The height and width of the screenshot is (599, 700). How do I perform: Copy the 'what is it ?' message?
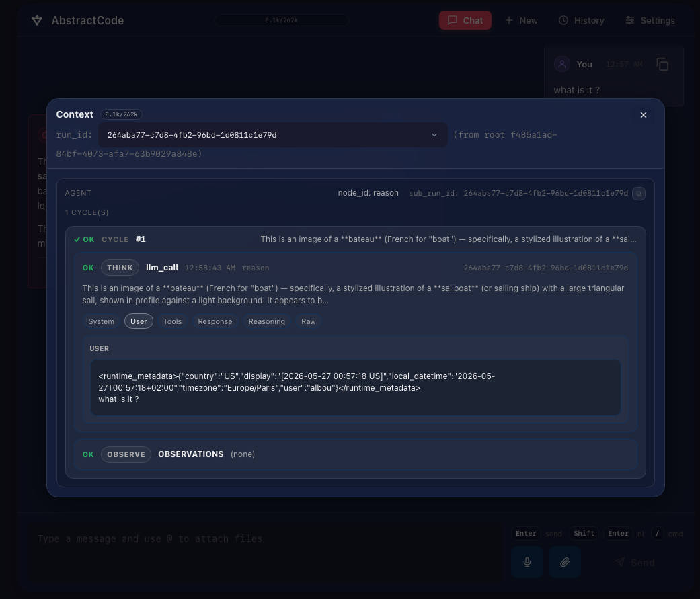[662, 65]
